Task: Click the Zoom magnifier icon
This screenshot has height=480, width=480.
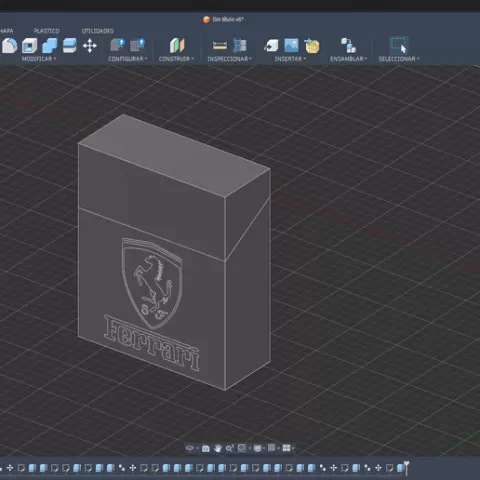Action: coord(229,448)
